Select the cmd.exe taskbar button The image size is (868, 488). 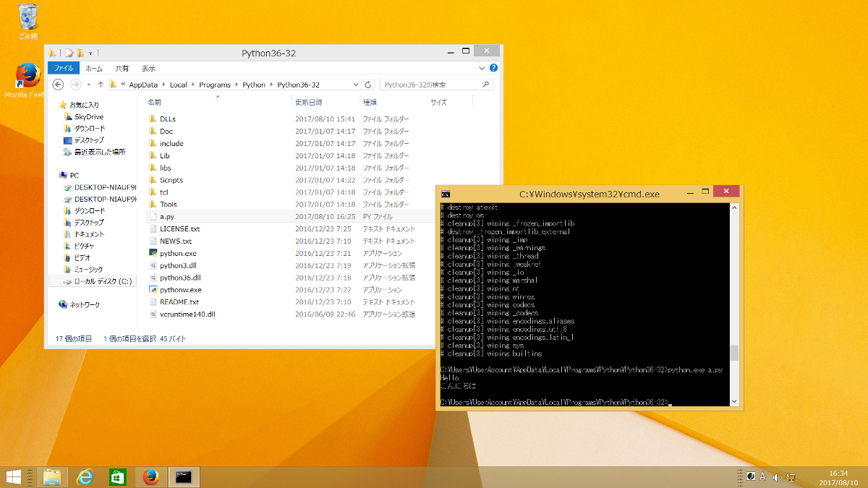point(184,476)
